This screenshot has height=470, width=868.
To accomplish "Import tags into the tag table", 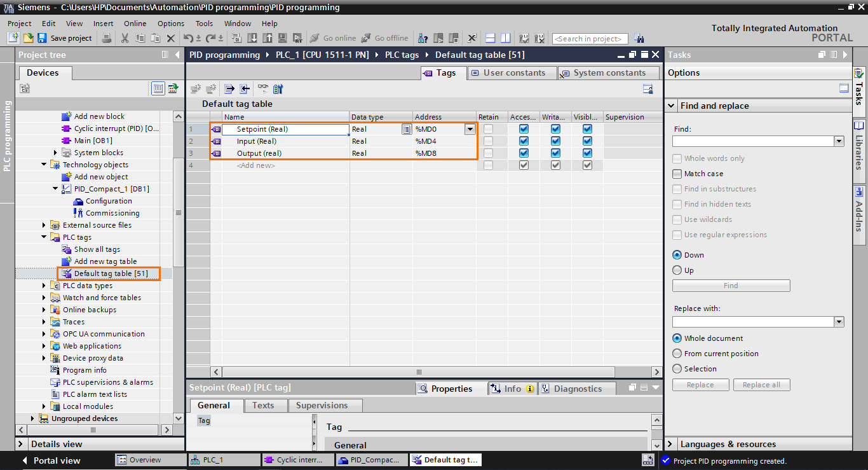I will [x=243, y=88].
